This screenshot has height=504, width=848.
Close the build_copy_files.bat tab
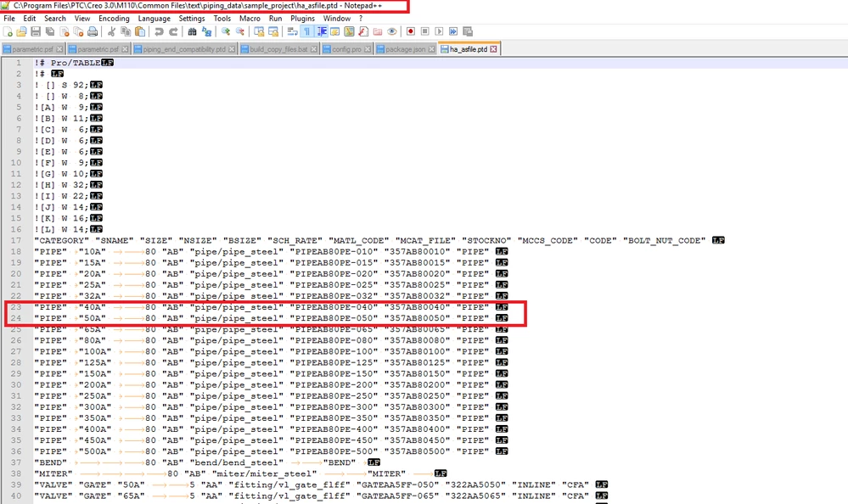(x=314, y=49)
